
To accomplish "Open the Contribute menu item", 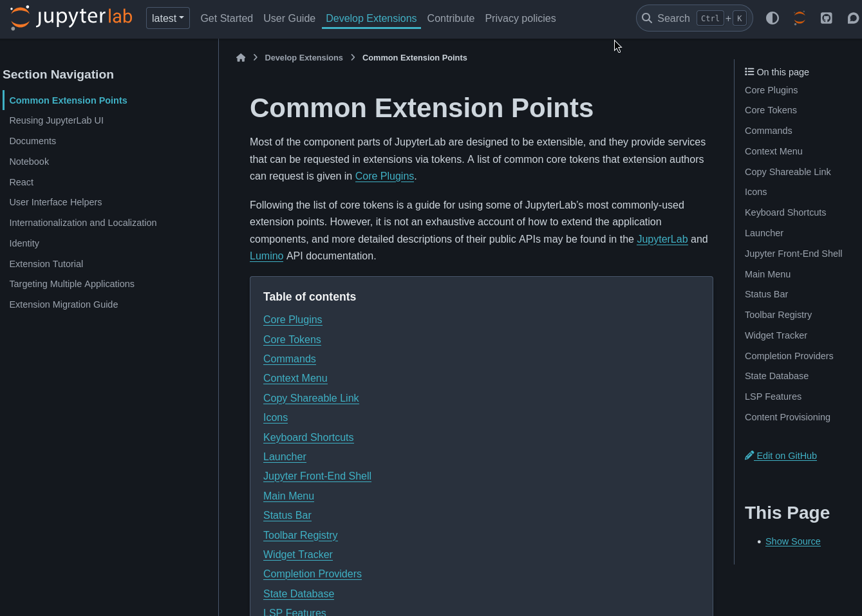I will (451, 18).
